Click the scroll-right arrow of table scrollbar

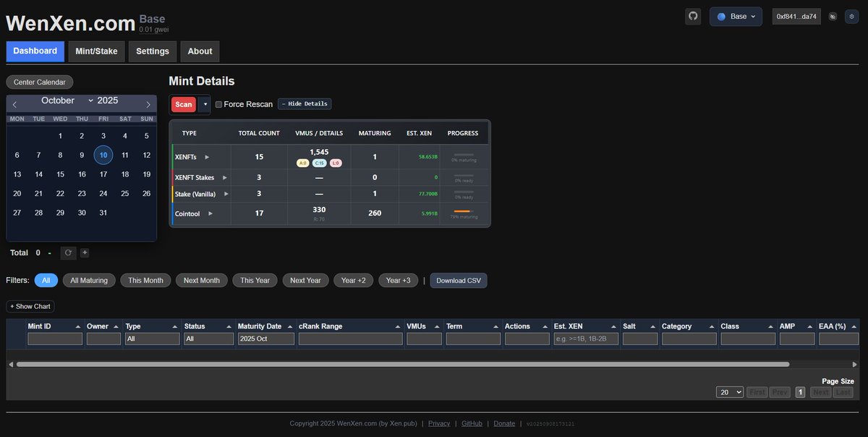click(855, 364)
